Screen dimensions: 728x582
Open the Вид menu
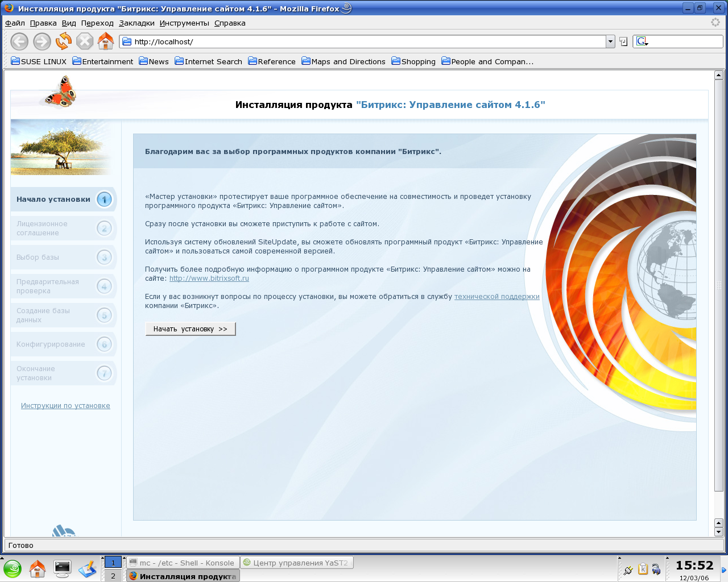pyautogui.click(x=69, y=23)
